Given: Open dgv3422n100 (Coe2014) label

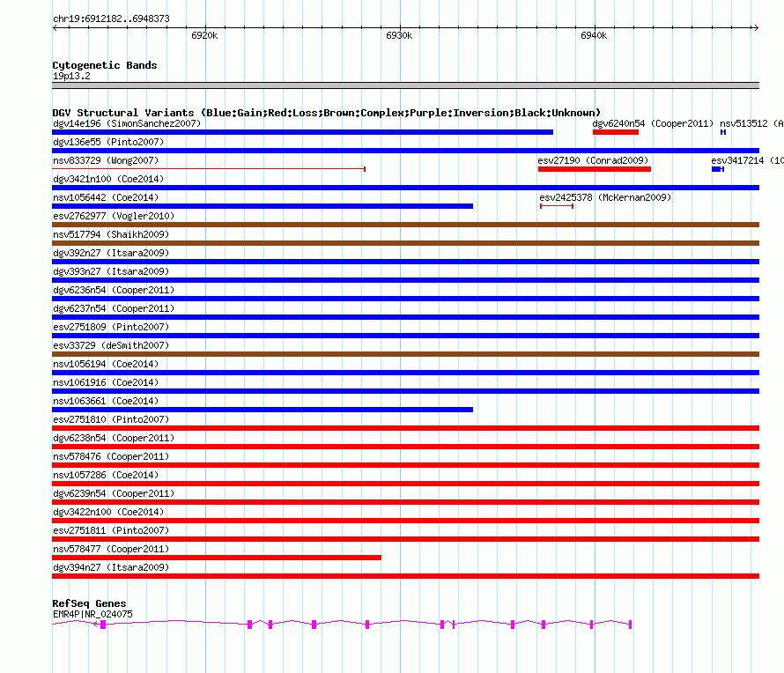Looking at the screenshot, I should [108, 512].
